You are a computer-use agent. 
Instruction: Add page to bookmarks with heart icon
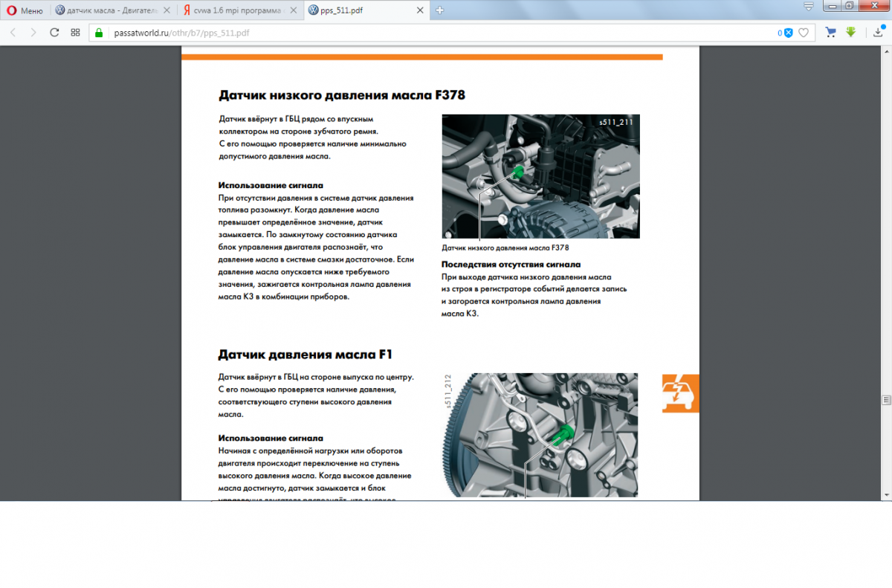[804, 33]
